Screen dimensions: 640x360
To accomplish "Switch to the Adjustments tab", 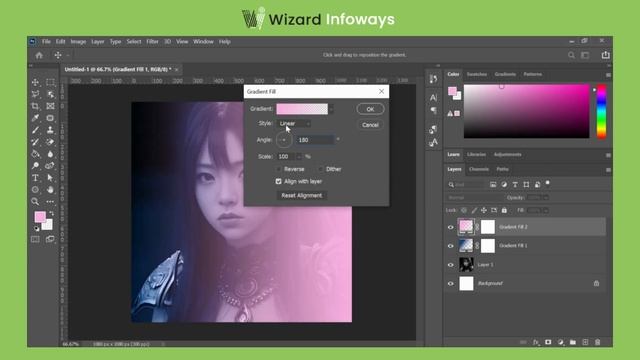I will 507,155.
